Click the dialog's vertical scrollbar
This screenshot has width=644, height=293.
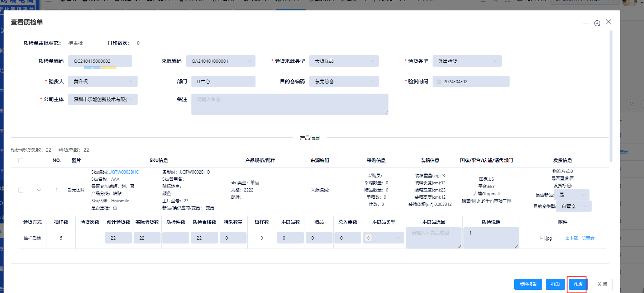(611, 97)
